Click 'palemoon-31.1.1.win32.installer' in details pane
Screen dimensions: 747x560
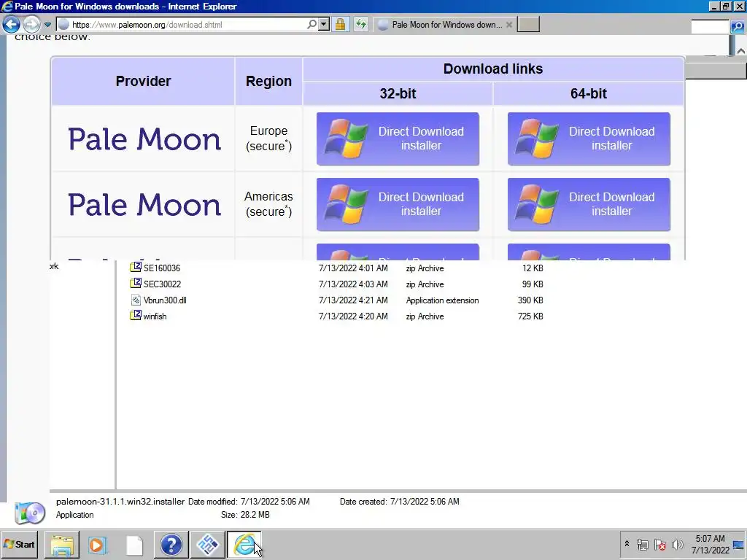(x=120, y=502)
